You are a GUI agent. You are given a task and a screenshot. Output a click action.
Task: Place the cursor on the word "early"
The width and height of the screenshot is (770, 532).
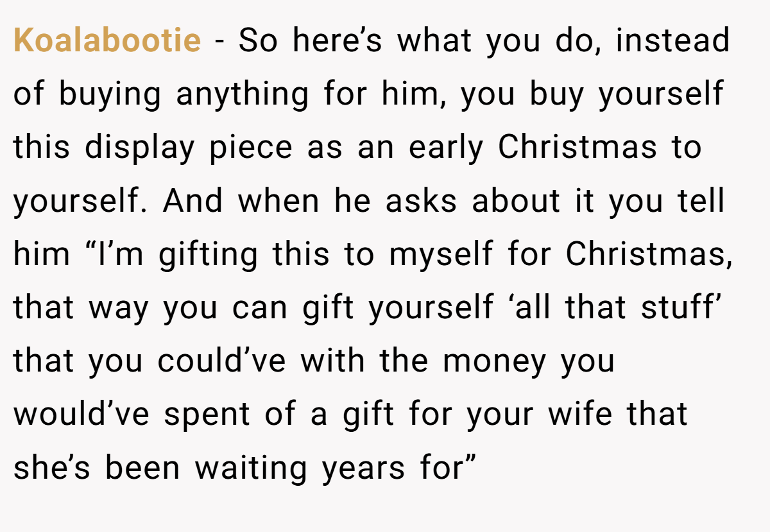point(445,149)
